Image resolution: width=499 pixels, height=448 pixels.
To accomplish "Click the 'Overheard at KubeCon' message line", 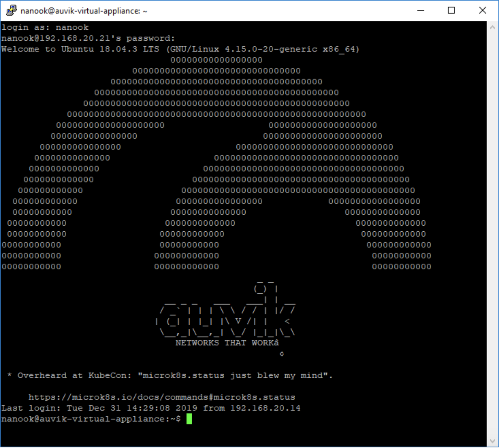I will coord(170,375).
